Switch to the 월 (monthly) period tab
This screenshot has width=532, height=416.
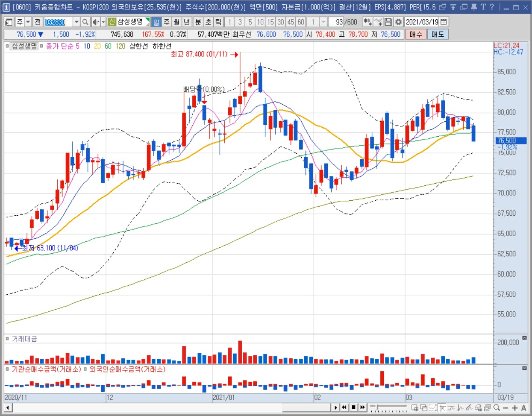(x=176, y=22)
